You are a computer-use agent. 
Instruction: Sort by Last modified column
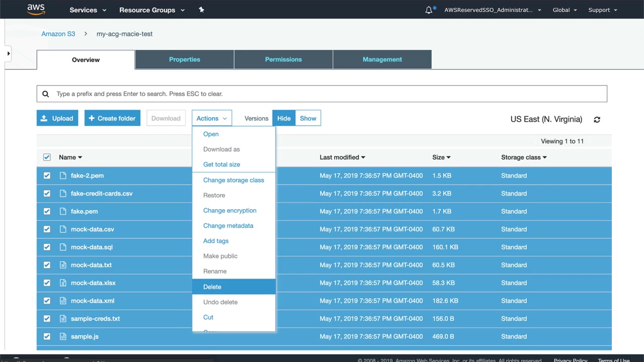pos(343,157)
